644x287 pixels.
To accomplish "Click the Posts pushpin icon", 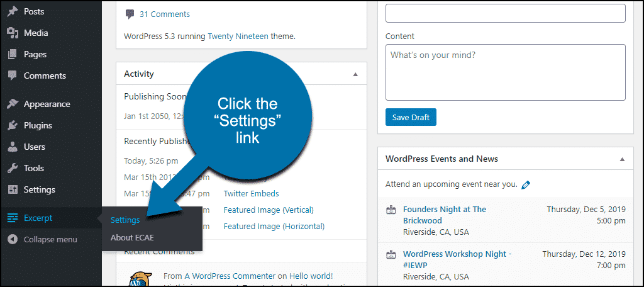I will pos(13,11).
